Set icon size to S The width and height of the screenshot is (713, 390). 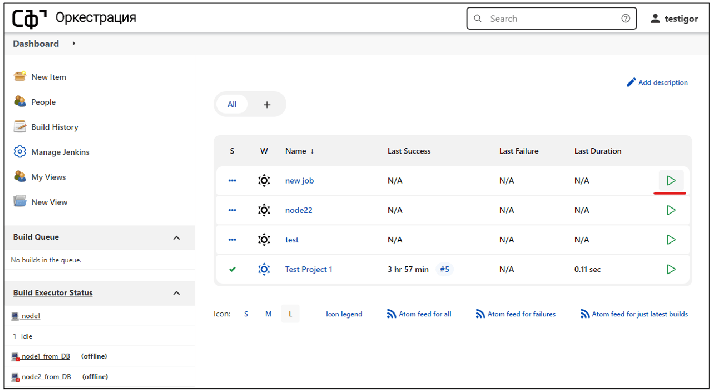click(x=246, y=314)
